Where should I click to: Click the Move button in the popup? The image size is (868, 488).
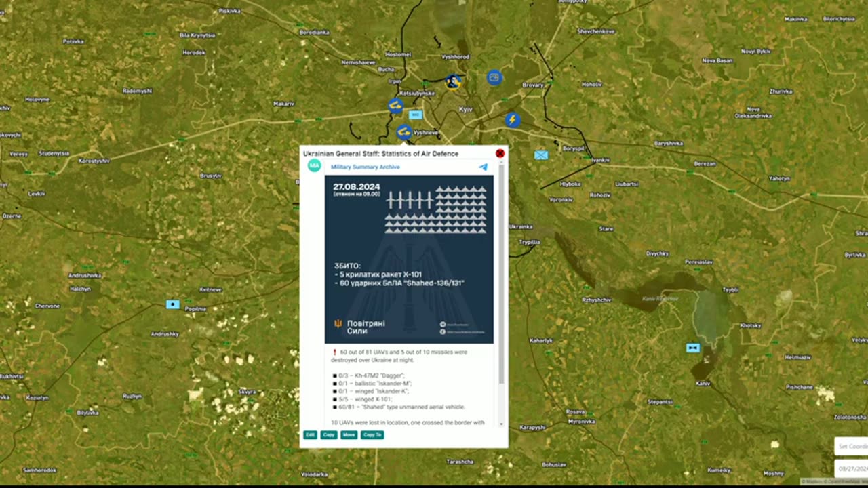pos(349,435)
